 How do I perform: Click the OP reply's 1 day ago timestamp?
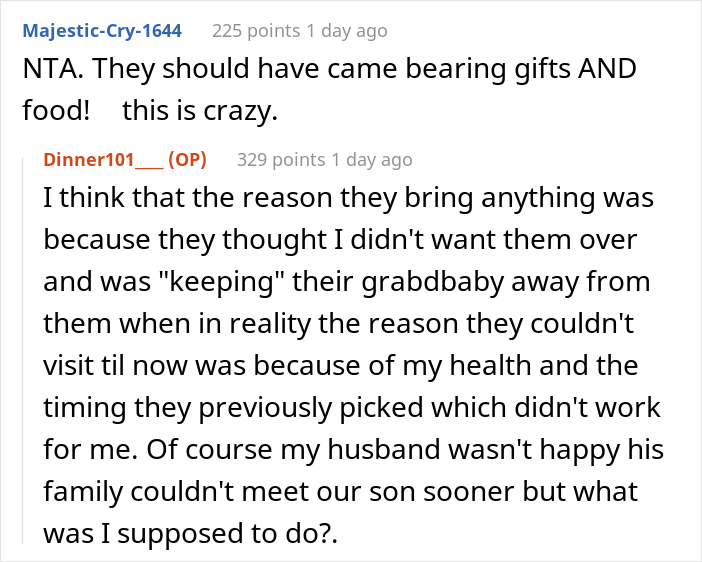372,160
